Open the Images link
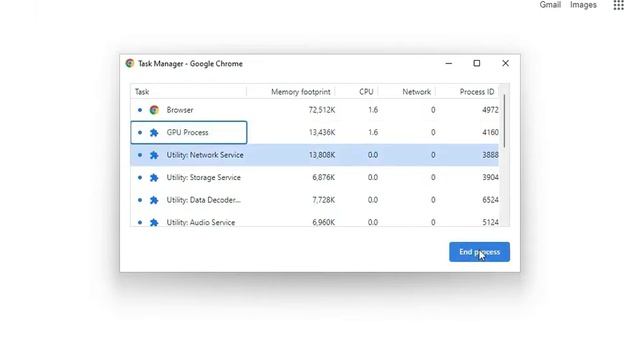640x360 pixels. (583, 5)
